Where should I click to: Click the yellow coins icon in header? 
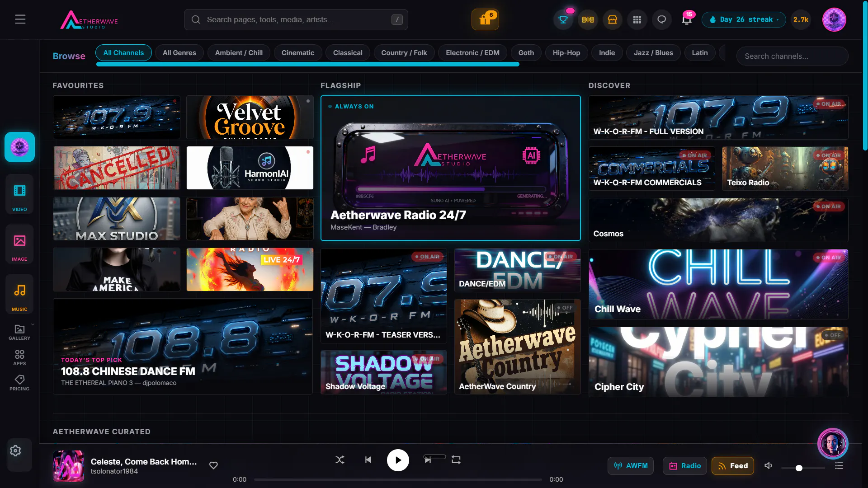588,19
